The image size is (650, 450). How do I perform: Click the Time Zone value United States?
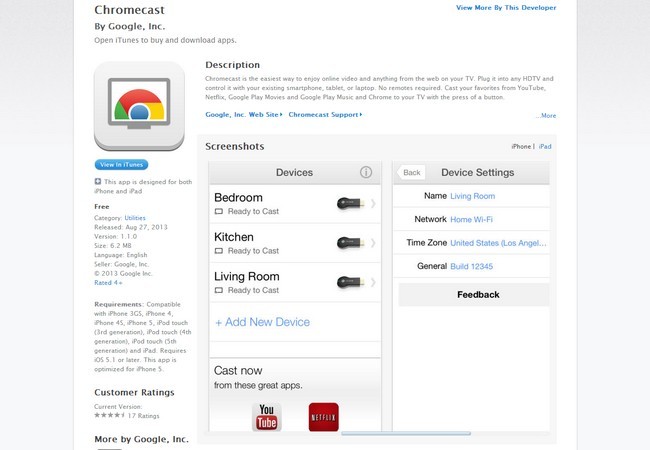(x=498, y=243)
